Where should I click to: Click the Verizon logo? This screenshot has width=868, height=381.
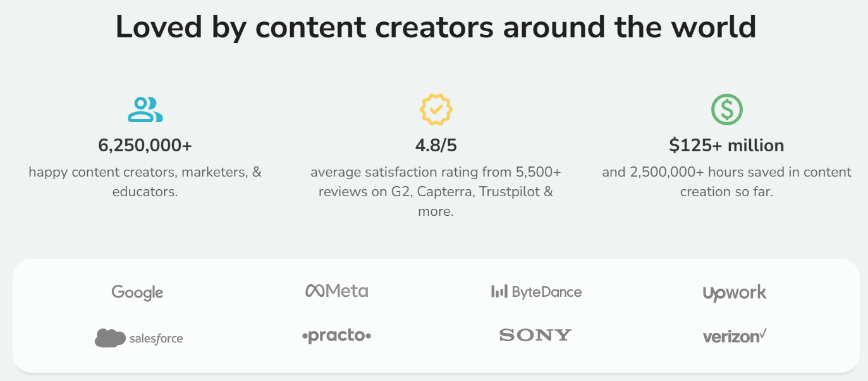735,336
